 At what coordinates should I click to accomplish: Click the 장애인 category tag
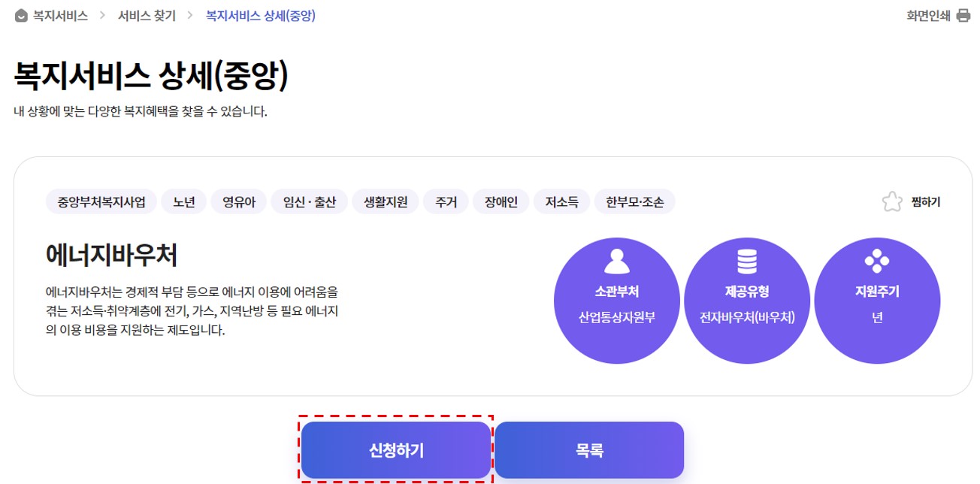tap(501, 201)
